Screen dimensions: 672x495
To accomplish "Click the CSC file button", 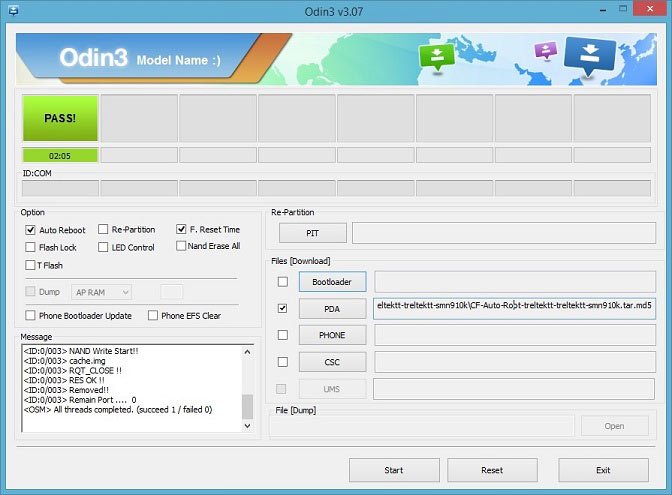I will [332, 362].
